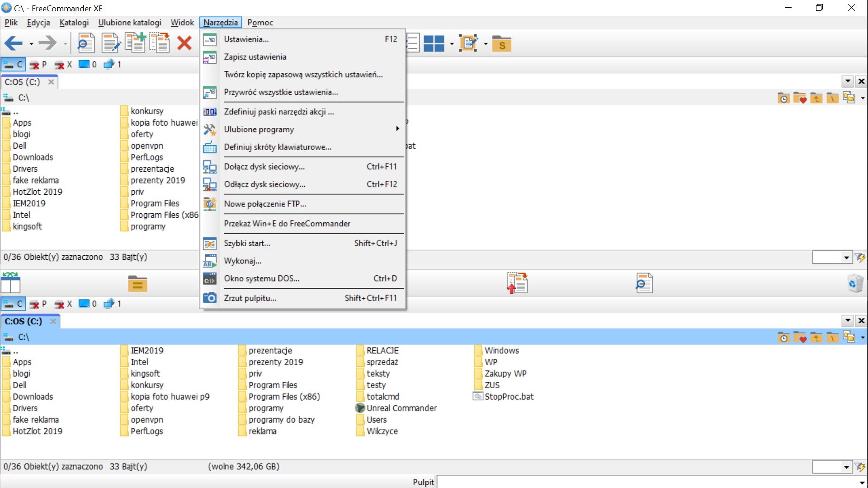868x488 pixels.
Task: Open dropdown arrow beside select items icon
Action: tap(486, 44)
